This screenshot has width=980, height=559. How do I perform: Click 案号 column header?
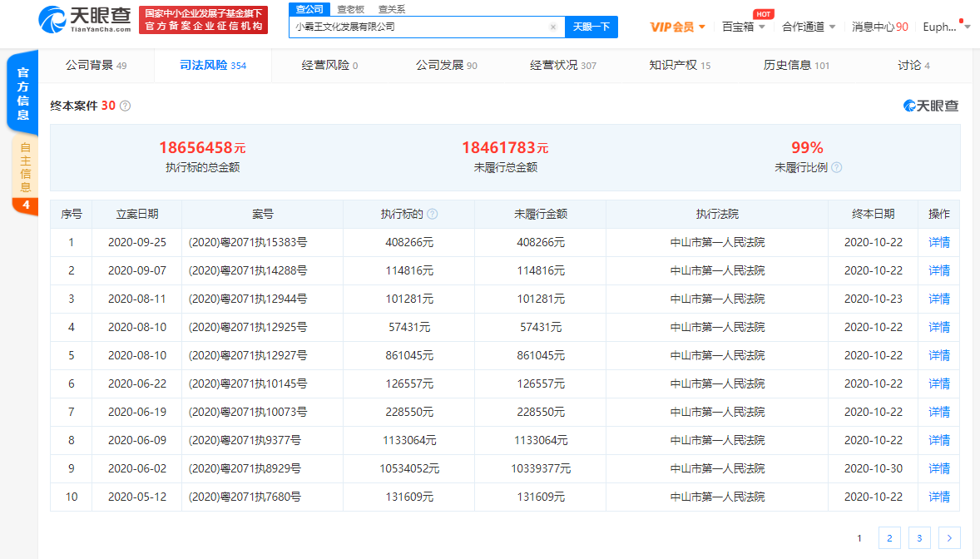pyautogui.click(x=263, y=214)
